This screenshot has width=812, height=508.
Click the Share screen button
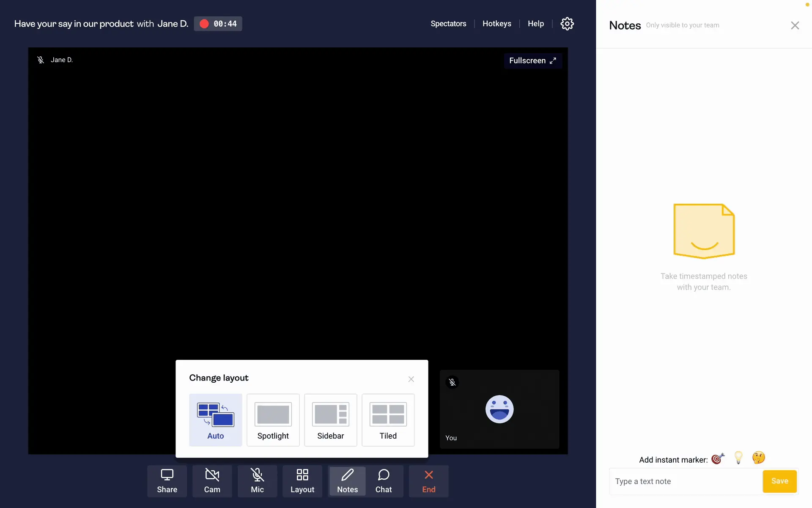[167, 481]
